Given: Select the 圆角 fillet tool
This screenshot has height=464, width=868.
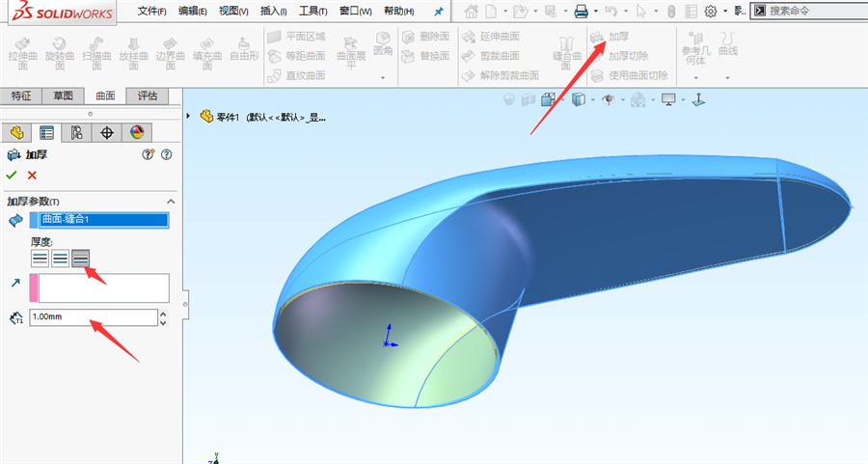Looking at the screenshot, I should pyautogui.click(x=383, y=43).
